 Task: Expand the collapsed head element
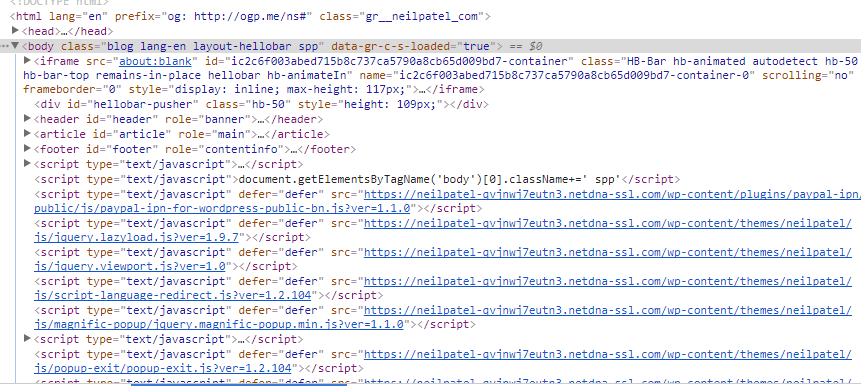tap(15, 30)
